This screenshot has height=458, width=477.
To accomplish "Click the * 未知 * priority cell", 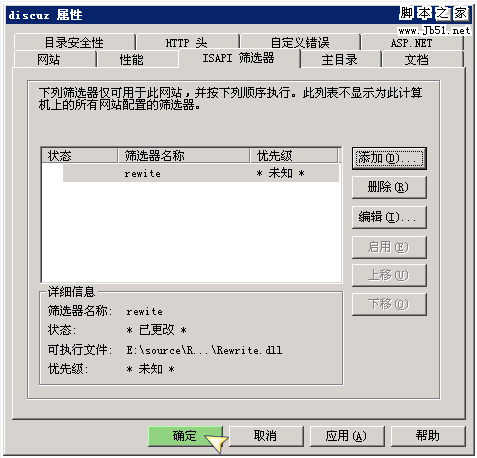I will click(x=280, y=173).
